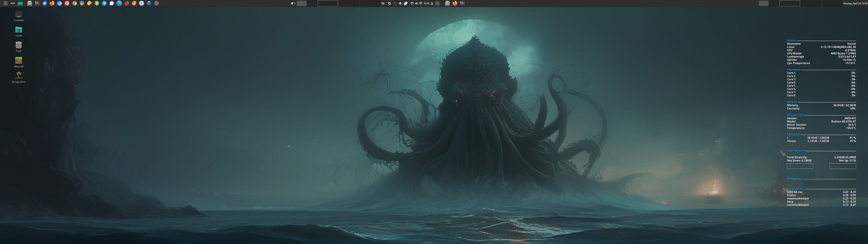Toggle the Bluetooth tray icon

(x=395, y=3)
